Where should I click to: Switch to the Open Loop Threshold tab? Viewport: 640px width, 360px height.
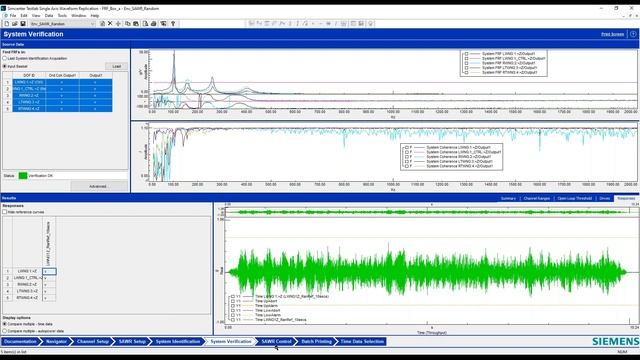pos(574,198)
